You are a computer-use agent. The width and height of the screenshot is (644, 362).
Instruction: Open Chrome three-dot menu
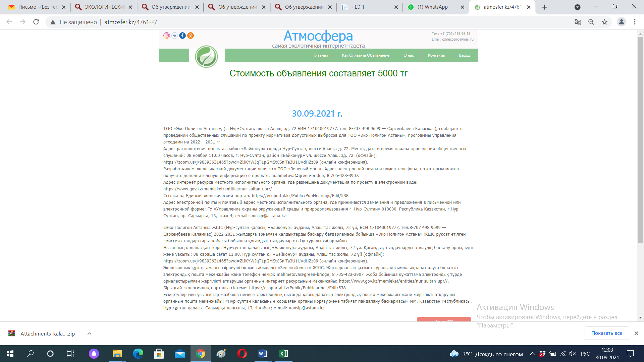[x=635, y=22]
